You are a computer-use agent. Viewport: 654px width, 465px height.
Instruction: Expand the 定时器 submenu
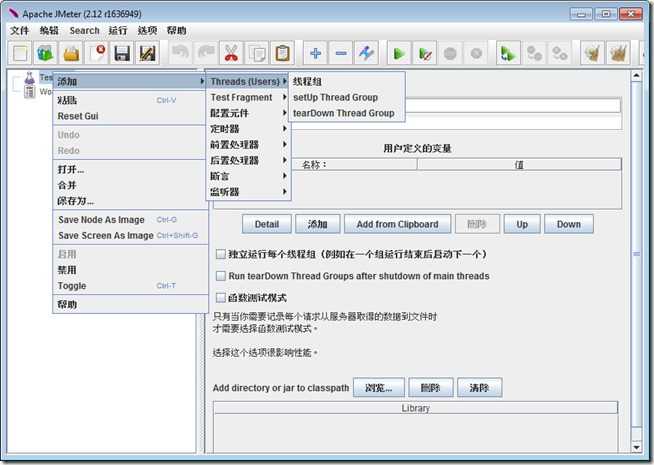[249, 129]
